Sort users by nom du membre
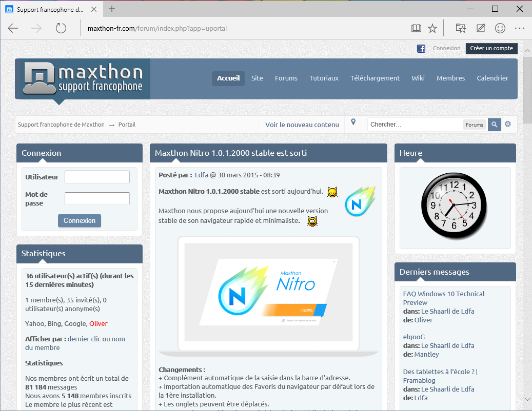 (x=75, y=343)
